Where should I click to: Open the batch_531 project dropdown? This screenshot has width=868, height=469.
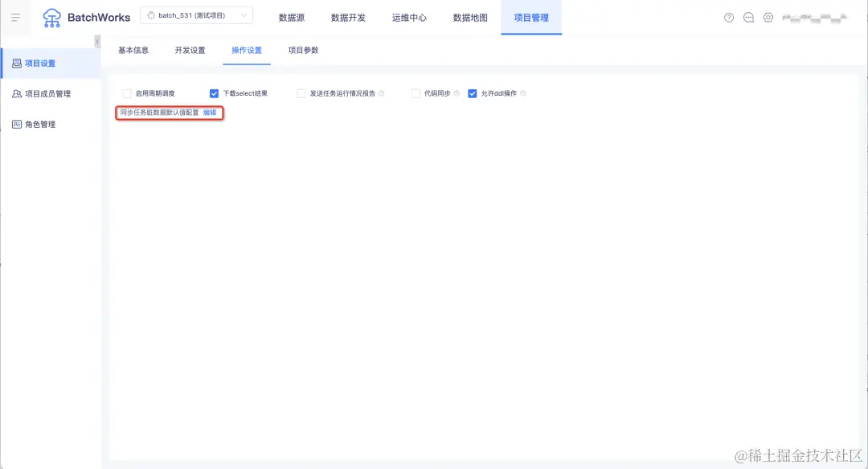point(197,15)
